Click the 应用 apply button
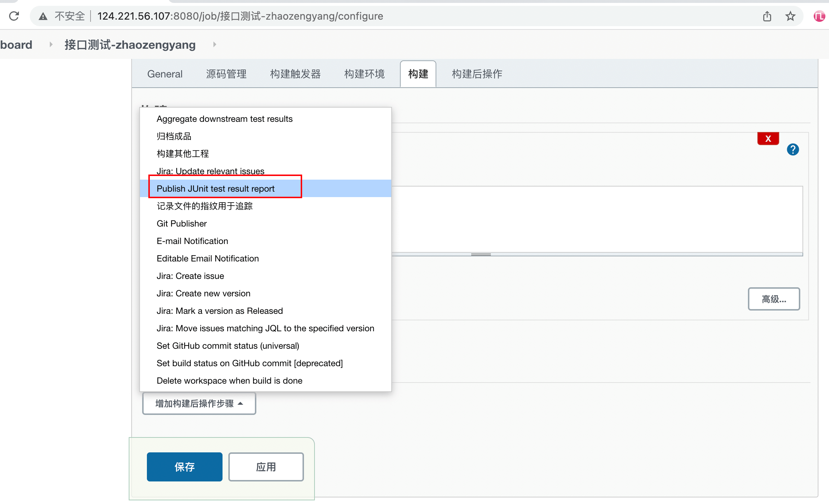The image size is (829, 504). [x=266, y=467]
